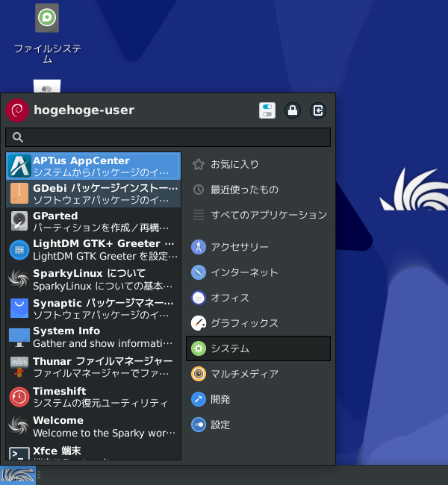This screenshot has width=448, height=485.
Task: Launch APTus AppCenter from the list
Action: coord(93,166)
